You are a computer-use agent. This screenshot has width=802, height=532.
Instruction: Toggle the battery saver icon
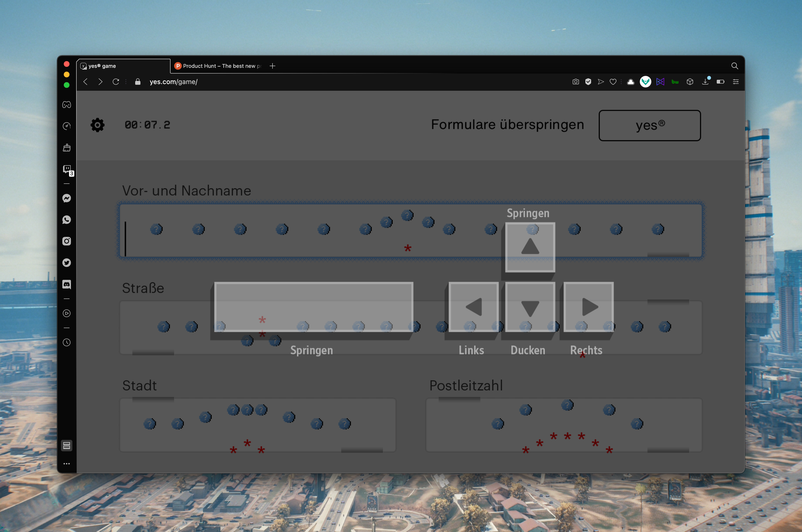(720, 82)
